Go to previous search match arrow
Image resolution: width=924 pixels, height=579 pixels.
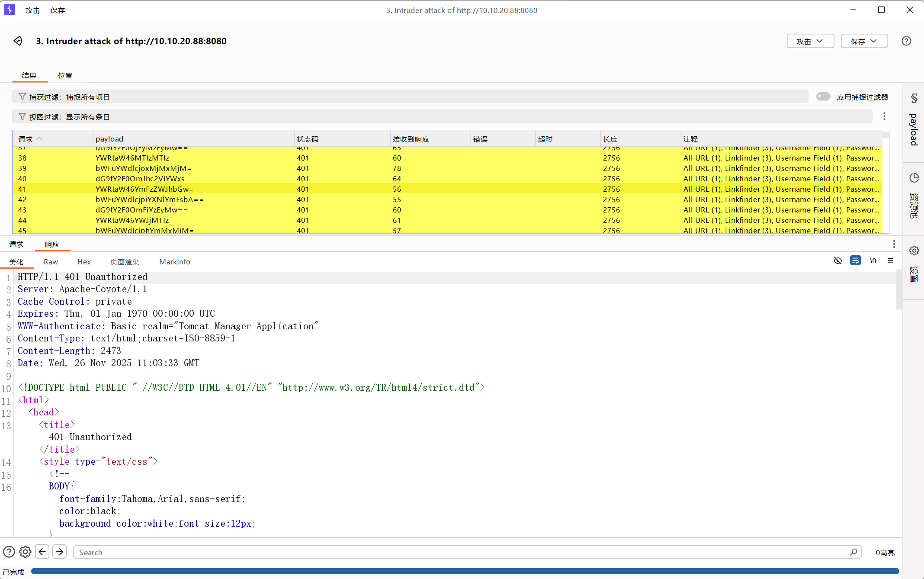(42, 552)
